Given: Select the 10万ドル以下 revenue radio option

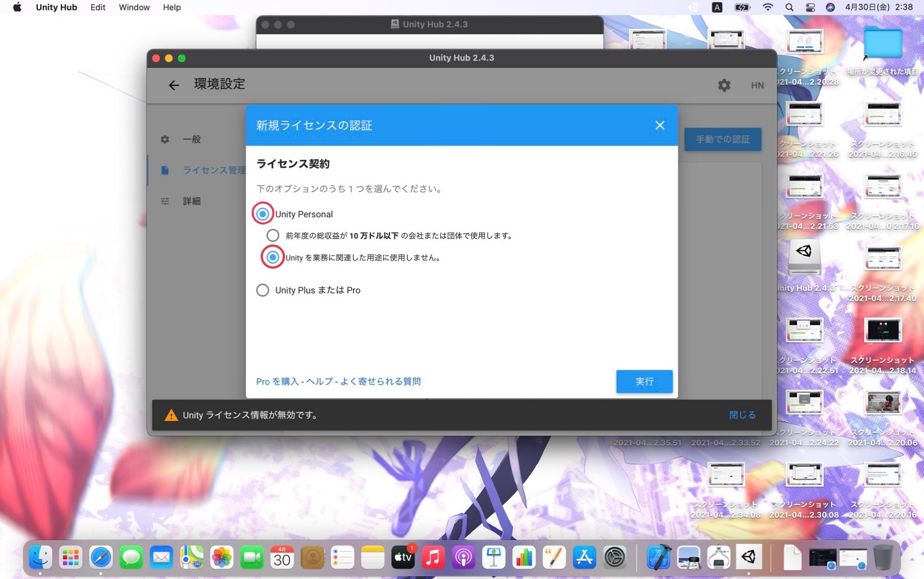Looking at the screenshot, I should 273,236.
